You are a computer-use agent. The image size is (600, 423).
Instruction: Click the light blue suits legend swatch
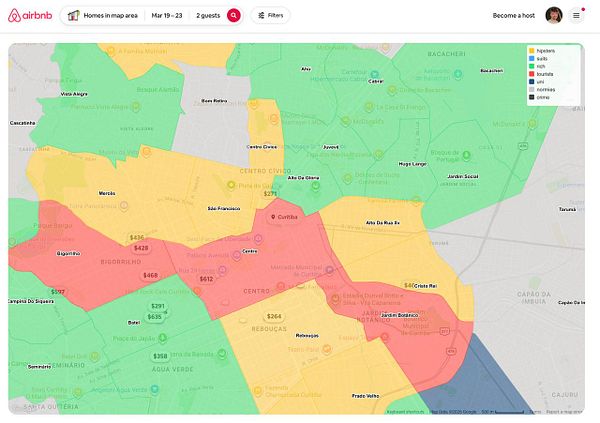tap(532, 59)
